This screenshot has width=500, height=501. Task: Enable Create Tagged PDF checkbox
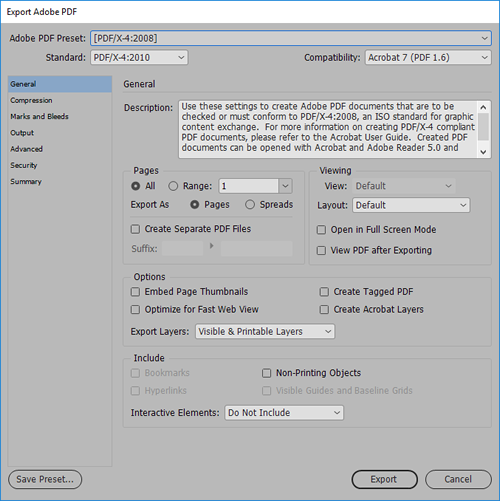click(324, 292)
